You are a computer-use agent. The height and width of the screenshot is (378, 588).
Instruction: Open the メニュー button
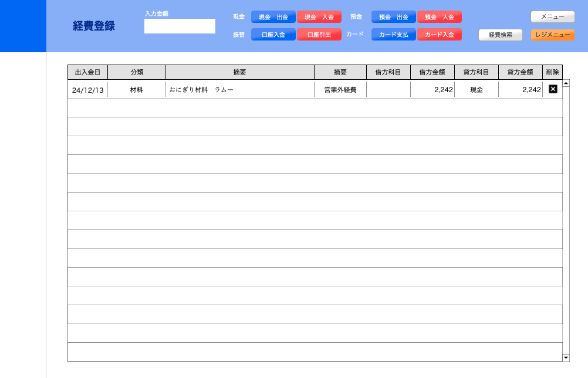[552, 17]
